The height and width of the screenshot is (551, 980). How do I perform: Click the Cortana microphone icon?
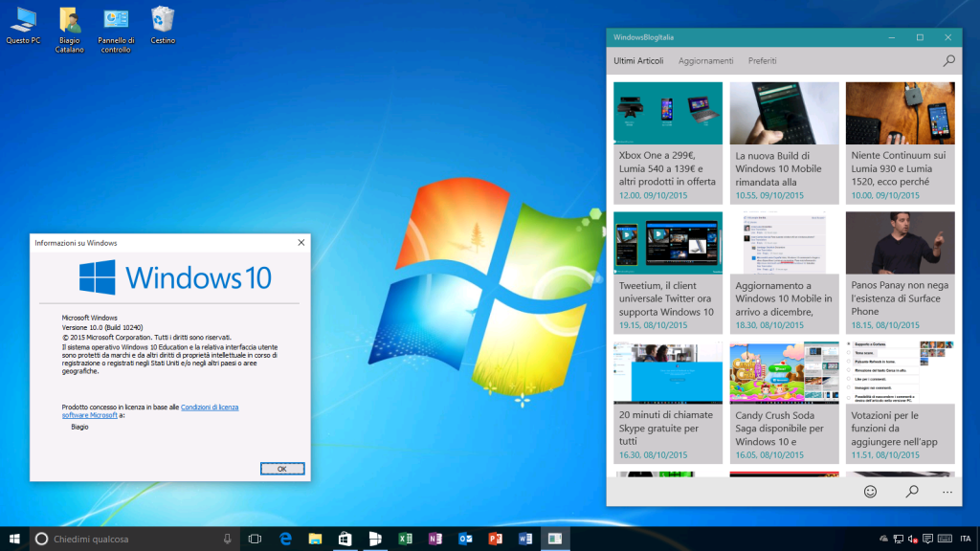[x=228, y=539]
